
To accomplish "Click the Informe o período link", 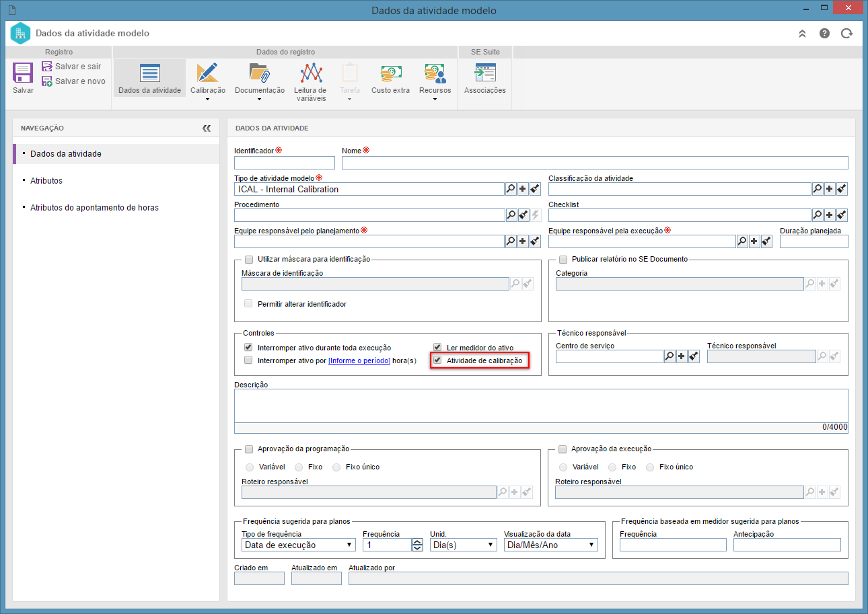I will [359, 360].
